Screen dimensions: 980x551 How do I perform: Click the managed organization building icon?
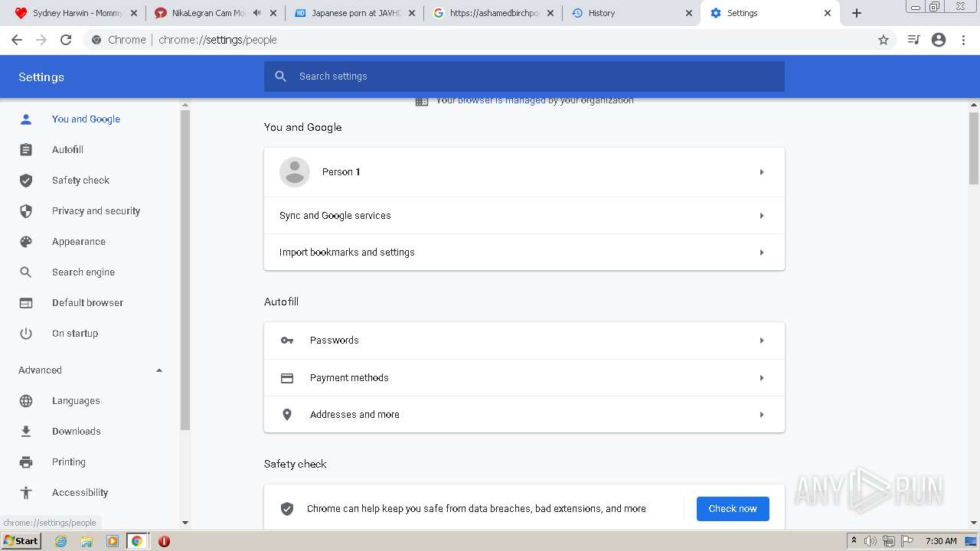(x=422, y=101)
